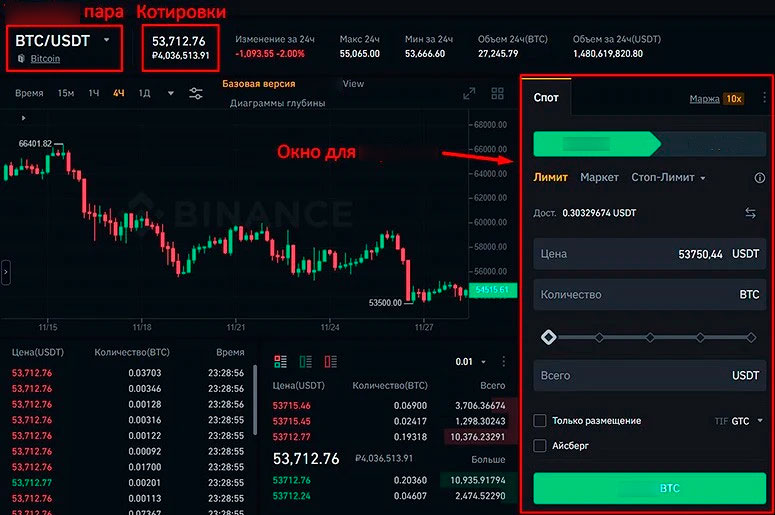Open TIF GTC dropdown

tap(738, 421)
